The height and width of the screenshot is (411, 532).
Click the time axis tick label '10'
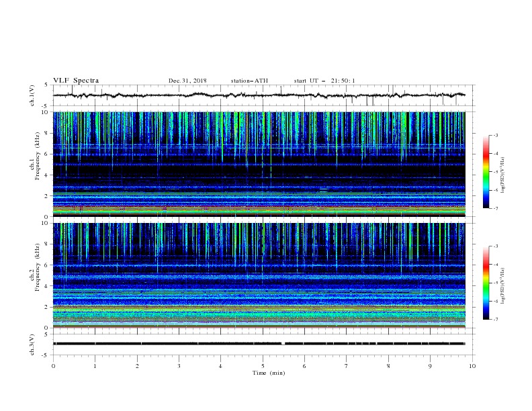[x=472, y=366]
